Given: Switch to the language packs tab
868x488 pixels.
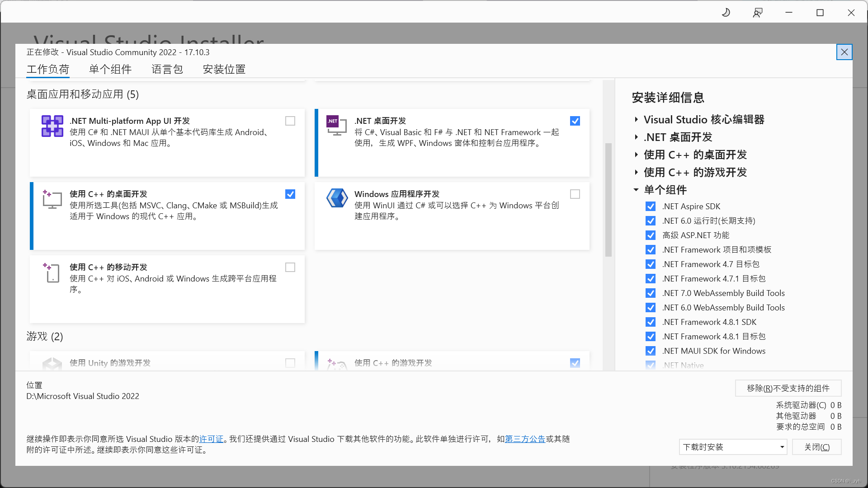Looking at the screenshot, I should (x=167, y=69).
